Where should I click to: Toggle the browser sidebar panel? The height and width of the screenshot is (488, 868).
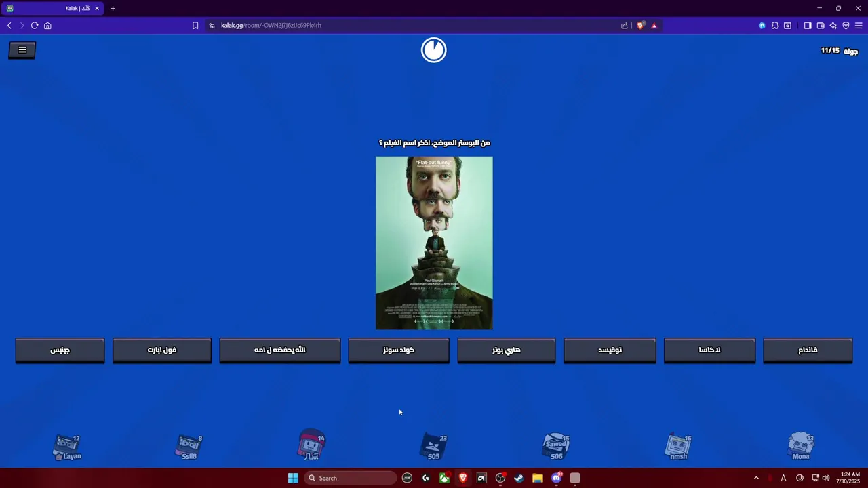(x=808, y=26)
